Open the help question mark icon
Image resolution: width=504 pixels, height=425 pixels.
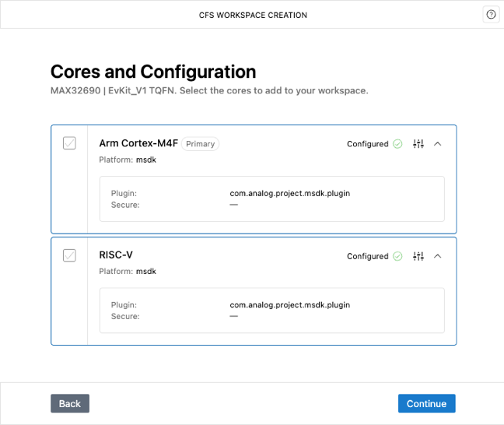pos(491,15)
